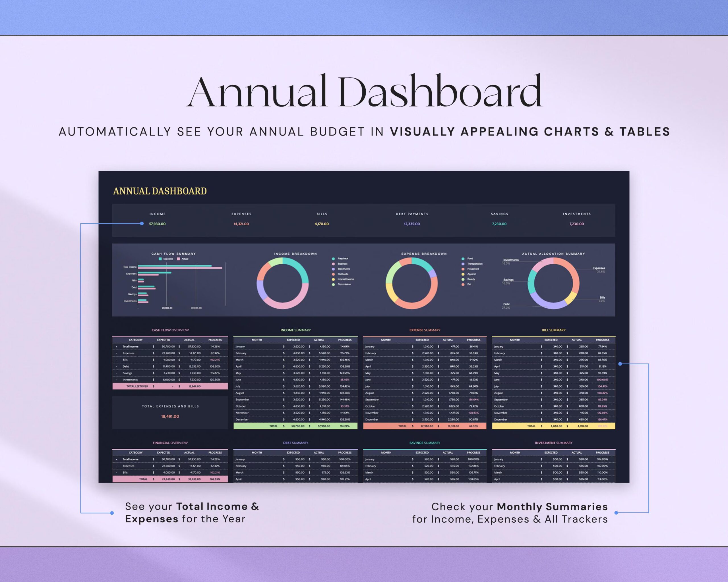This screenshot has height=582, width=728.
Task: Click the Commission legend dot in Income Breakdown
Action: click(333, 284)
